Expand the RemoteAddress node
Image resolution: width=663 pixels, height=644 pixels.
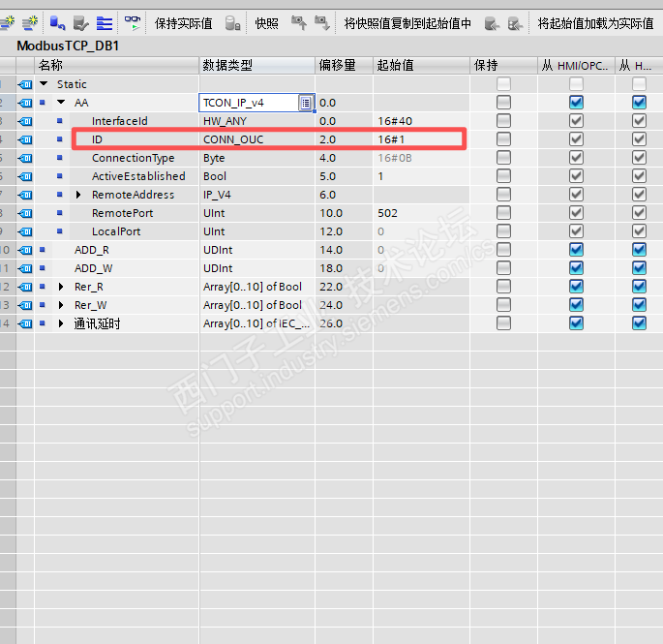(x=78, y=195)
